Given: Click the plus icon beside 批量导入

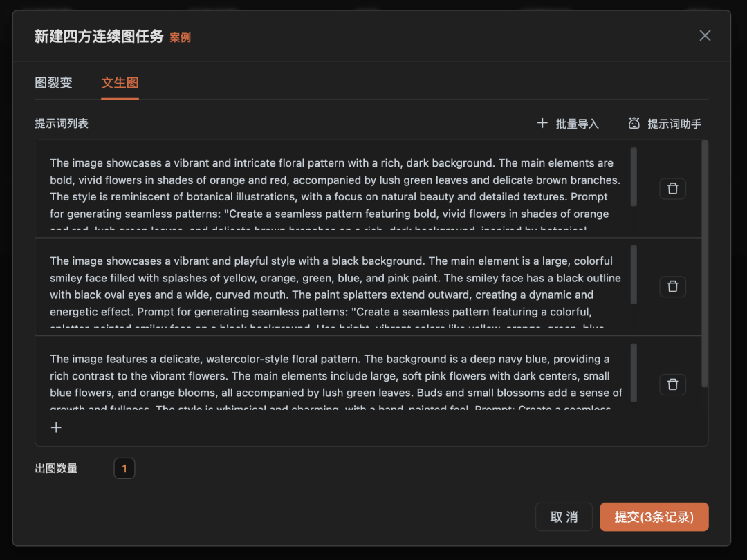Looking at the screenshot, I should (x=542, y=122).
